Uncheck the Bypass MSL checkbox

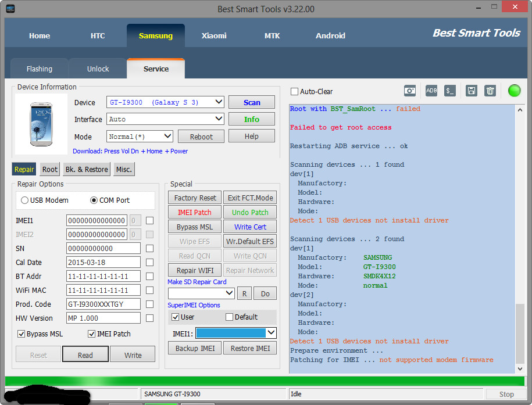[x=21, y=334]
